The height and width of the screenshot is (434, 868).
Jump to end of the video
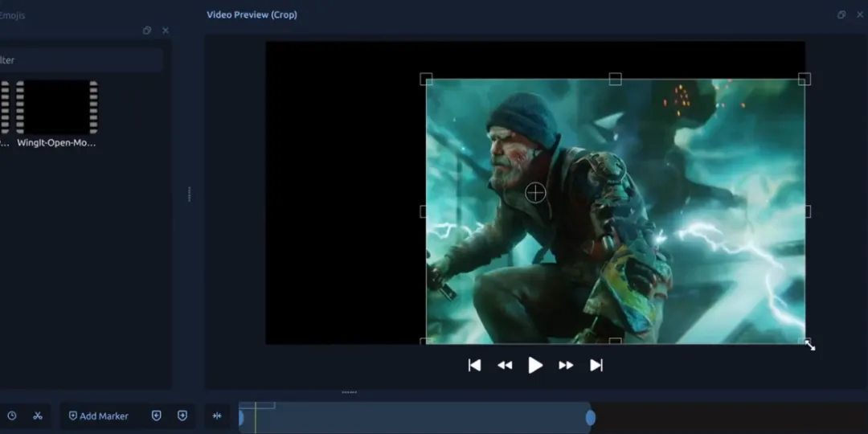tap(596, 366)
